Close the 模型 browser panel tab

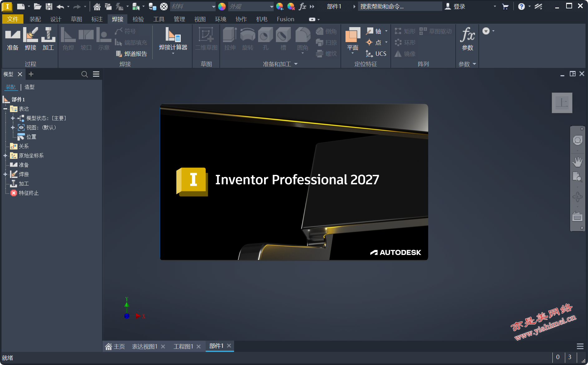[20, 74]
